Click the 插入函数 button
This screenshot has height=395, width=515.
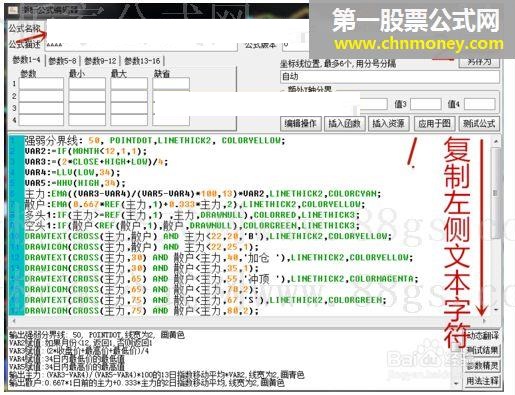tap(344, 124)
